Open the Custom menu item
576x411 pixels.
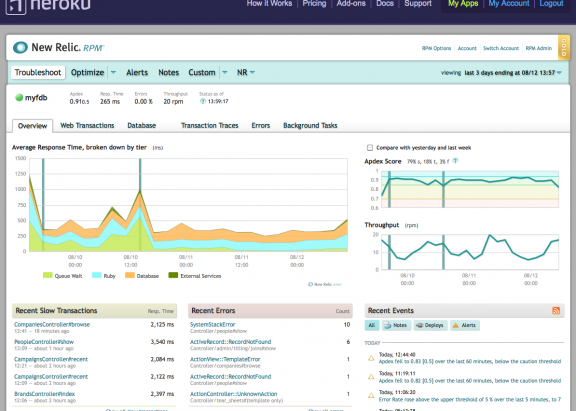(x=202, y=72)
